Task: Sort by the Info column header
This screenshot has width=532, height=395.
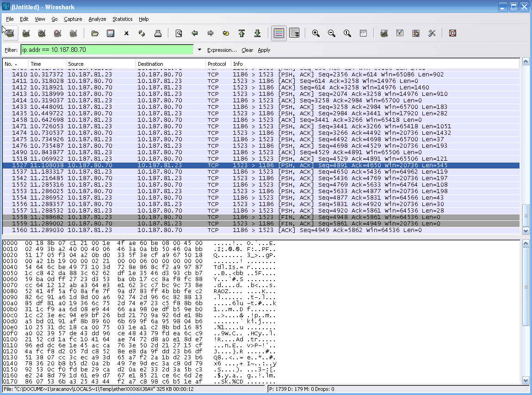Action: (375, 64)
